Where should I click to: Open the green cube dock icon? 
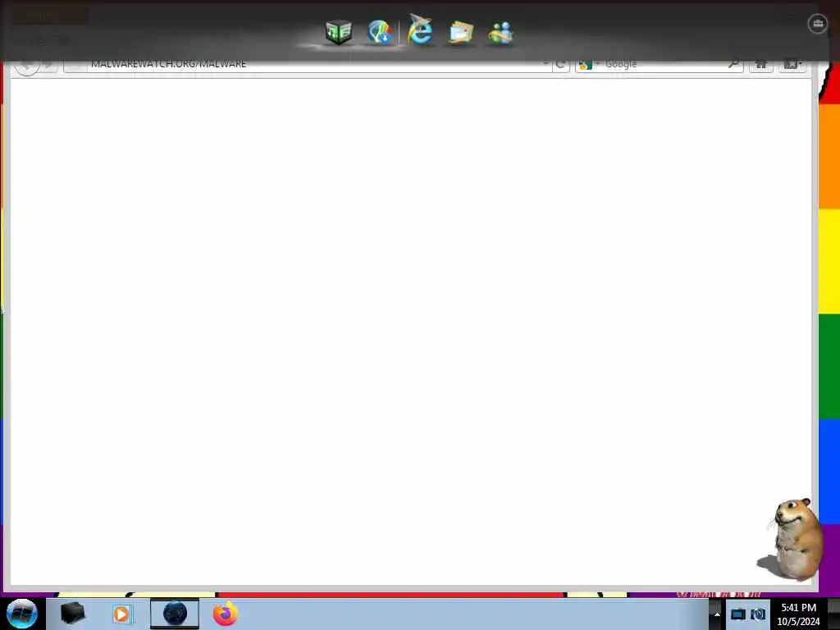click(x=339, y=32)
